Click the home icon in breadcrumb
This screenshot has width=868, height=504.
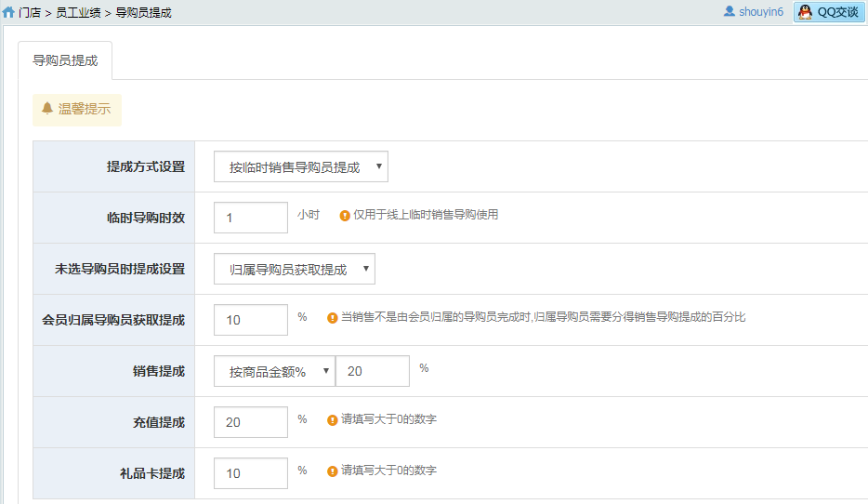click(8, 12)
